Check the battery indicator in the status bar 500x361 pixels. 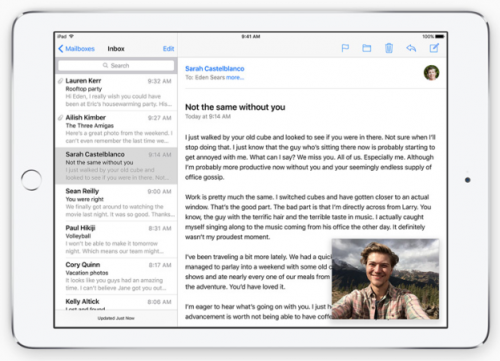pyautogui.click(x=440, y=36)
